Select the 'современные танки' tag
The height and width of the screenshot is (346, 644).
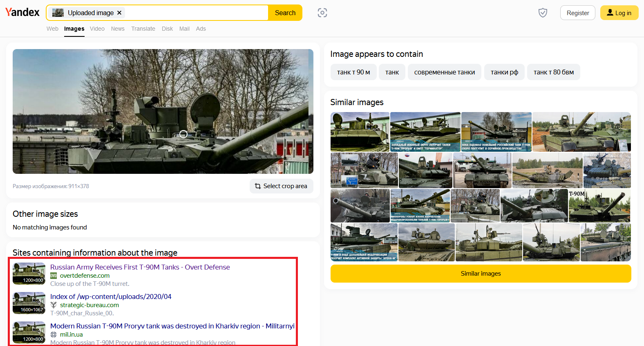click(x=445, y=72)
